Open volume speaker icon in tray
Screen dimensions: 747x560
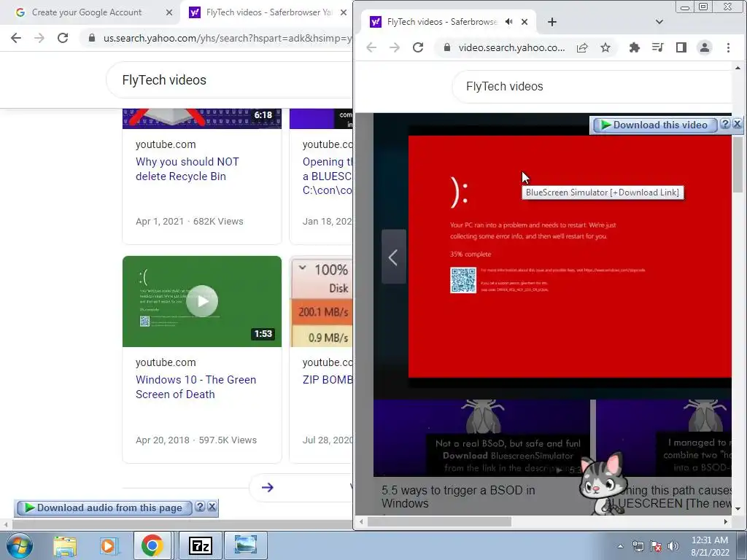pyautogui.click(x=673, y=546)
